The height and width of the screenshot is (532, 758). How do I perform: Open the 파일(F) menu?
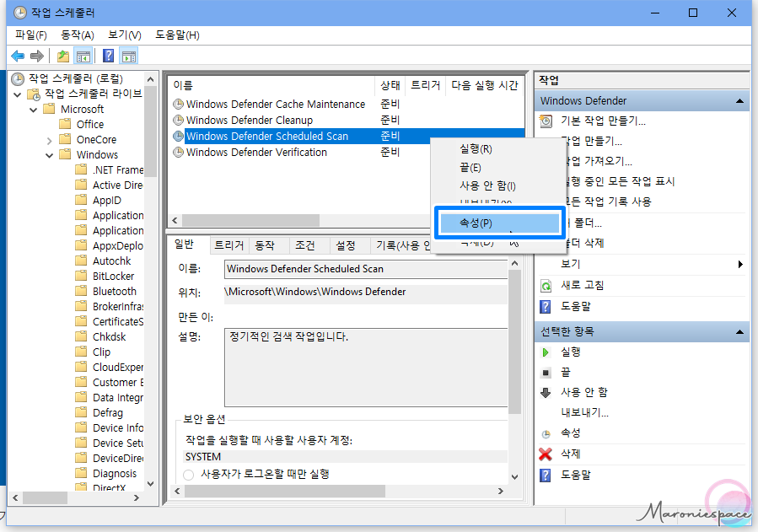pyautogui.click(x=31, y=35)
